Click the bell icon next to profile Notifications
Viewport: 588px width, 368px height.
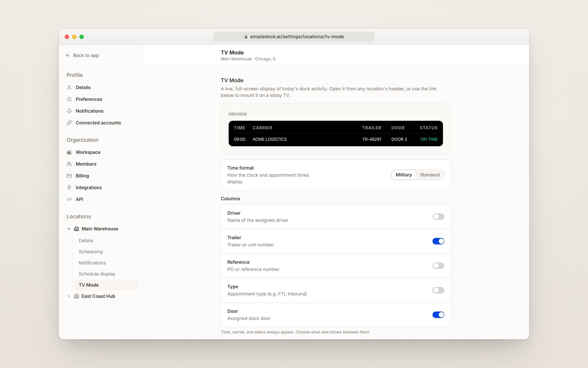point(69,111)
